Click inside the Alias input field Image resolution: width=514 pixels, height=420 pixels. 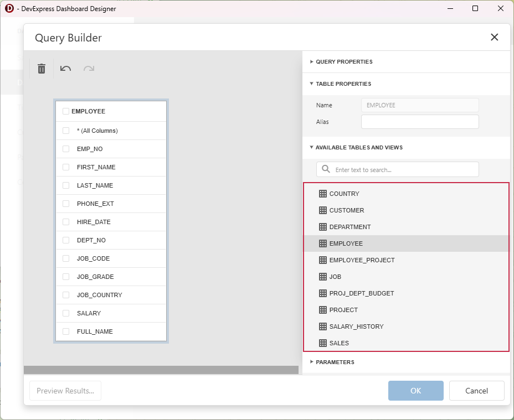click(x=419, y=121)
